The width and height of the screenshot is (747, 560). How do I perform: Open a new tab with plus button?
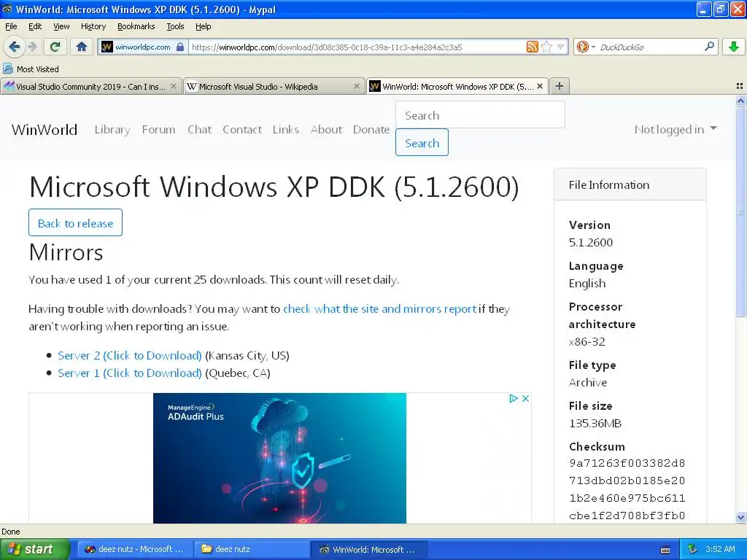560,86
